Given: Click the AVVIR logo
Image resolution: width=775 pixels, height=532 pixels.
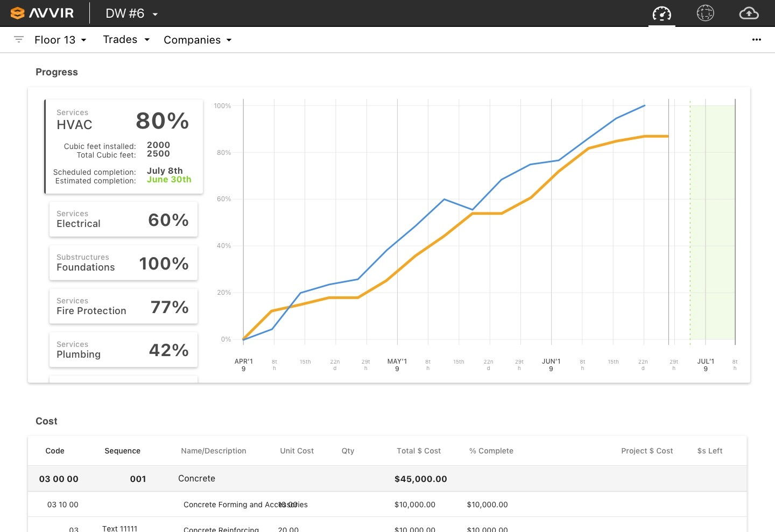Looking at the screenshot, I should click(43, 13).
